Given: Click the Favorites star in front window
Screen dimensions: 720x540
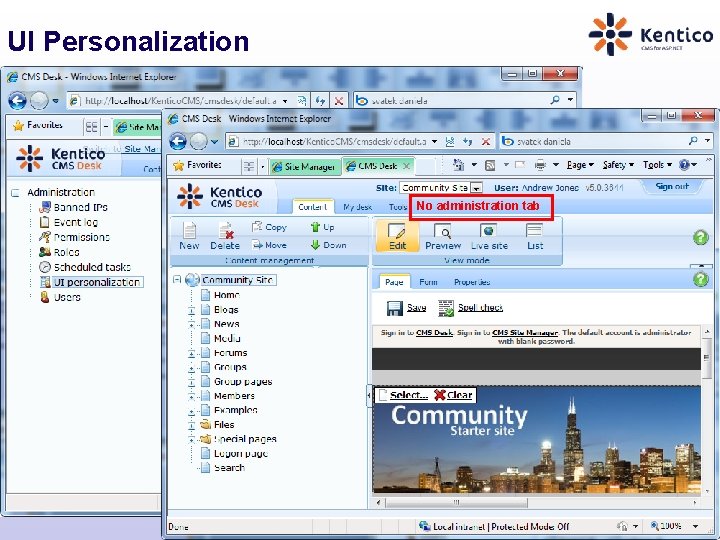Looking at the screenshot, I should pos(178,165).
